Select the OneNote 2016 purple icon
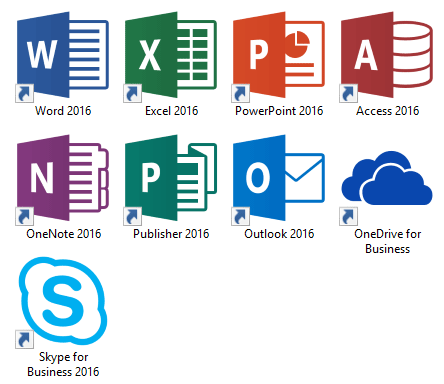Viewport: 444px width, 384px height. [62, 178]
